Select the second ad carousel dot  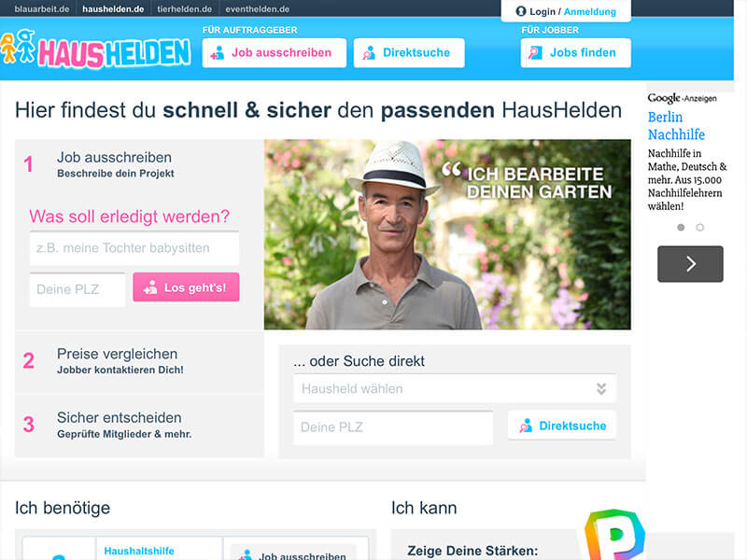pos(699,228)
